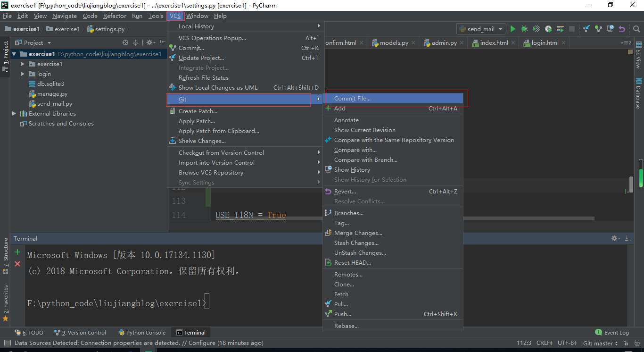Image resolution: width=644 pixels, height=352 pixels.
Task: Open the Refactor menu
Action: tap(115, 16)
